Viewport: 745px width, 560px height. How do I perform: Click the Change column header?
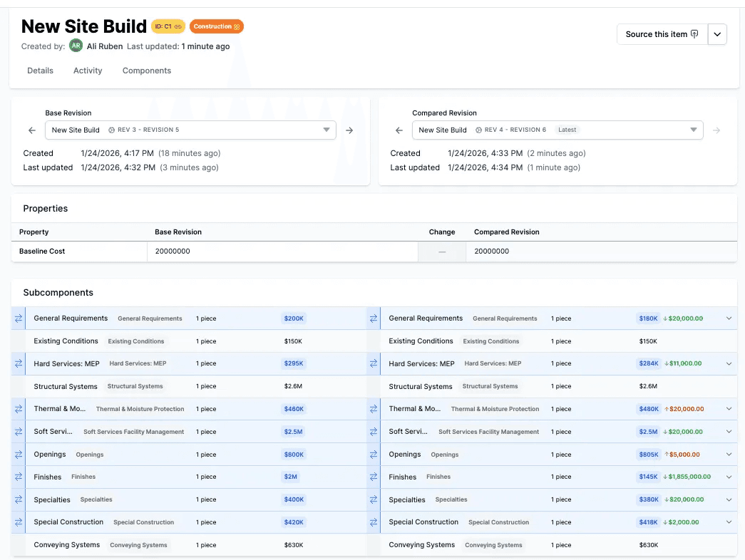coord(442,232)
